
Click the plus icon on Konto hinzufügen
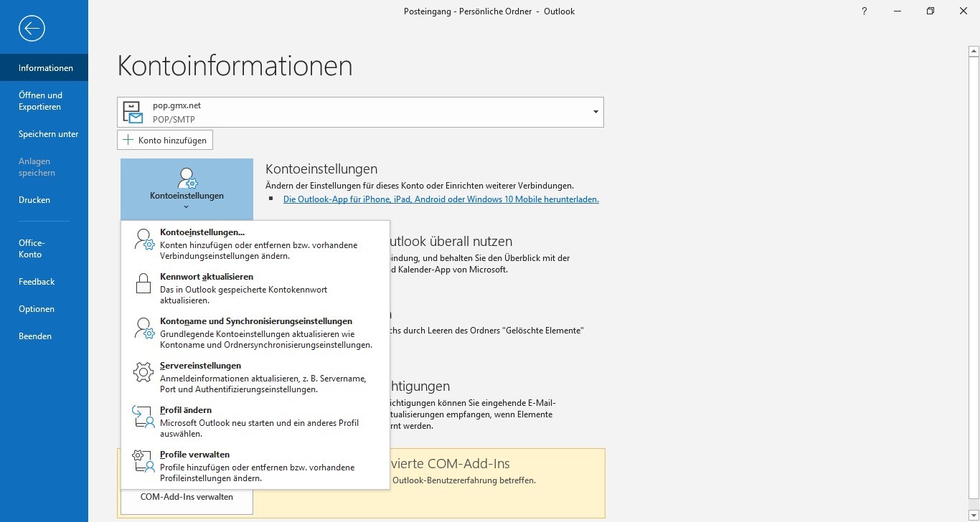[x=128, y=140]
